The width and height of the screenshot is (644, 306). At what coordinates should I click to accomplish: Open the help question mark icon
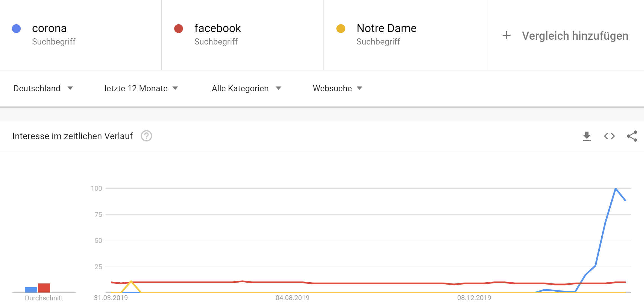pyautogui.click(x=146, y=136)
